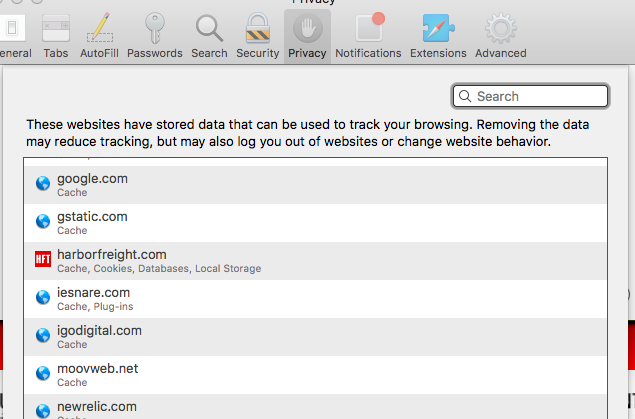635x419 pixels.
Task: Open the Advanced gear pane
Action: (500, 35)
